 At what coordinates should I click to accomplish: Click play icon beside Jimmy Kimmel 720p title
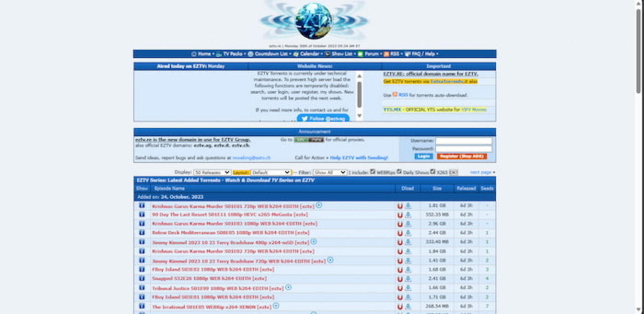330,260
